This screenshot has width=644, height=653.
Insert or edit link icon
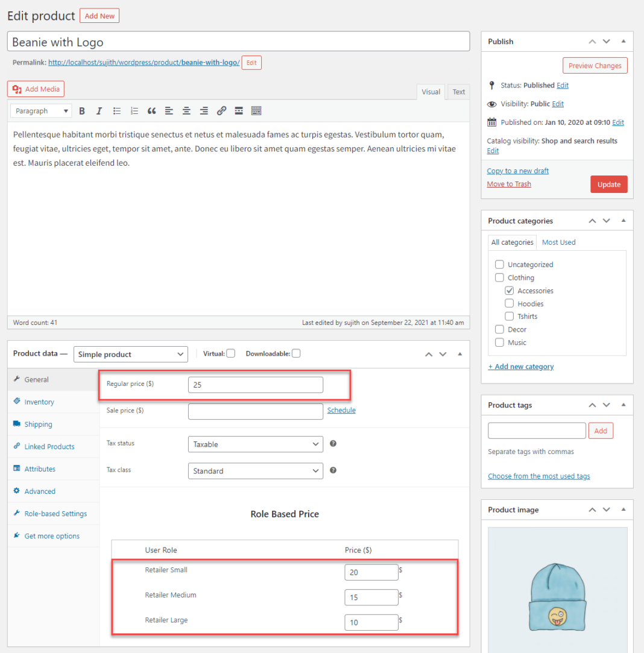coord(221,111)
